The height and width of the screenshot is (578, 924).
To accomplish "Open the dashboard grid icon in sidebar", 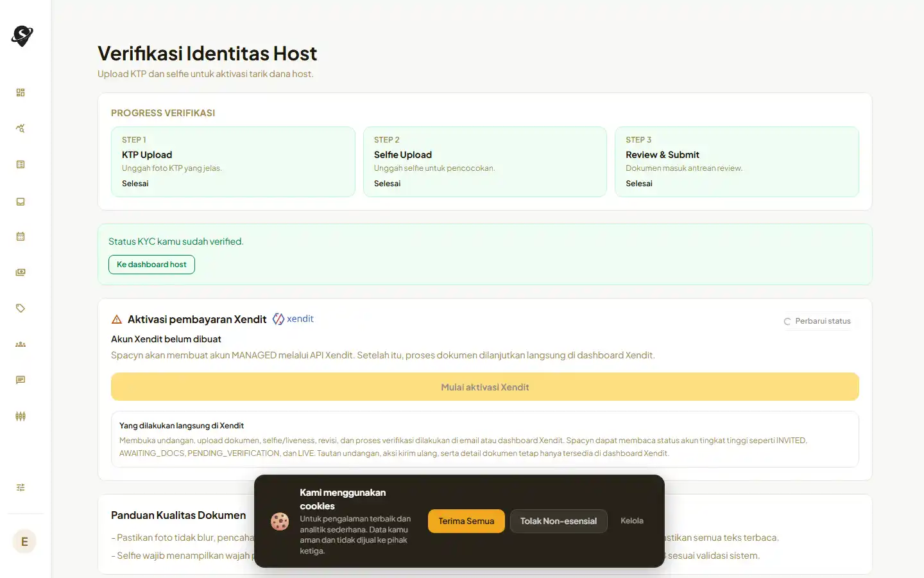I will (x=21, y=92).
